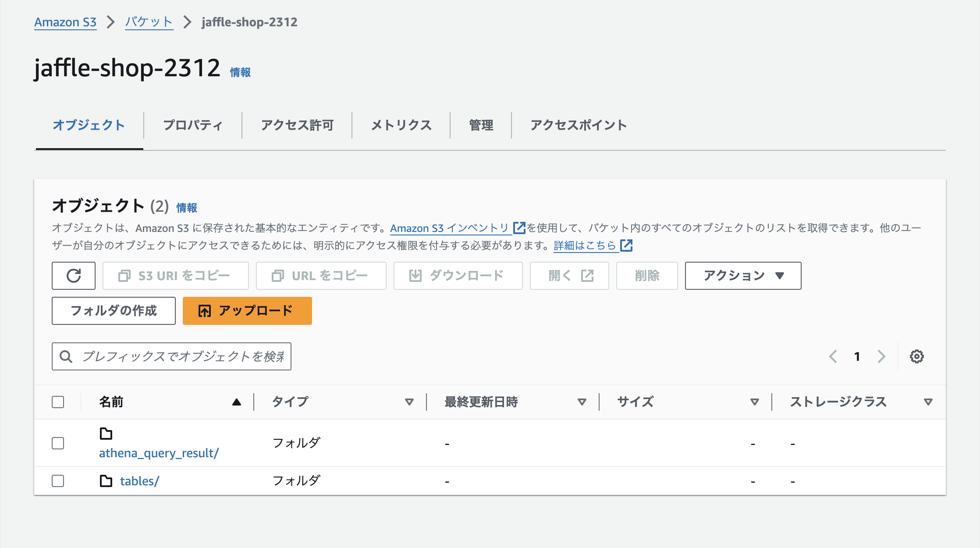Click the フォルダの作成 button
Image resolution: width=980 pixels, height=548 pixels.
[114, 311]
